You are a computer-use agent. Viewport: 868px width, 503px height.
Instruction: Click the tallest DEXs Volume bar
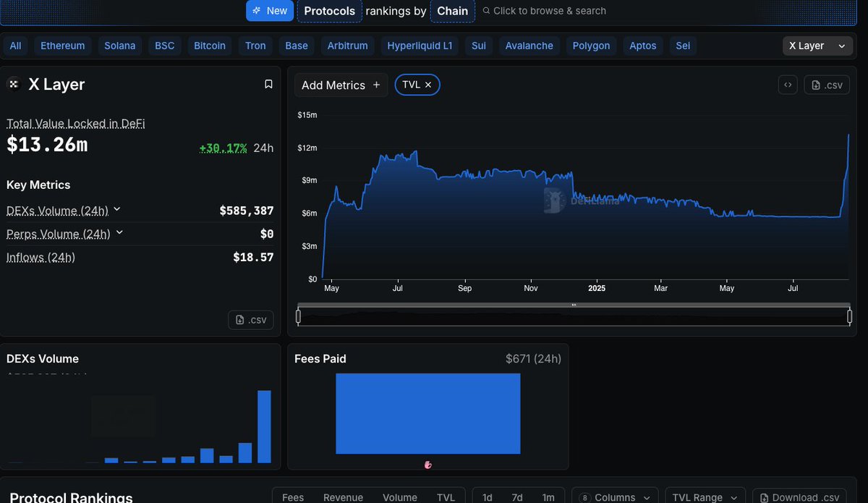(264, 426)
